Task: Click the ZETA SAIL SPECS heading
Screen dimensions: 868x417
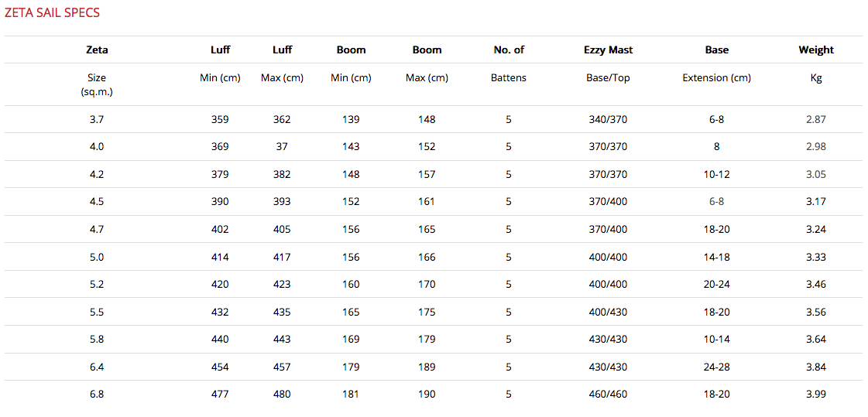Action: 52,12
